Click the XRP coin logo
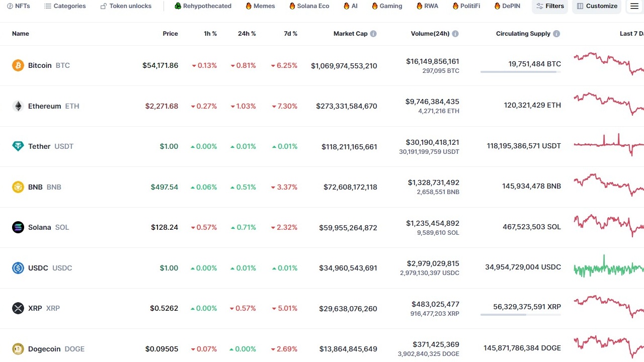644x362 pixels. pyautogui.click(x=18, y=308)
